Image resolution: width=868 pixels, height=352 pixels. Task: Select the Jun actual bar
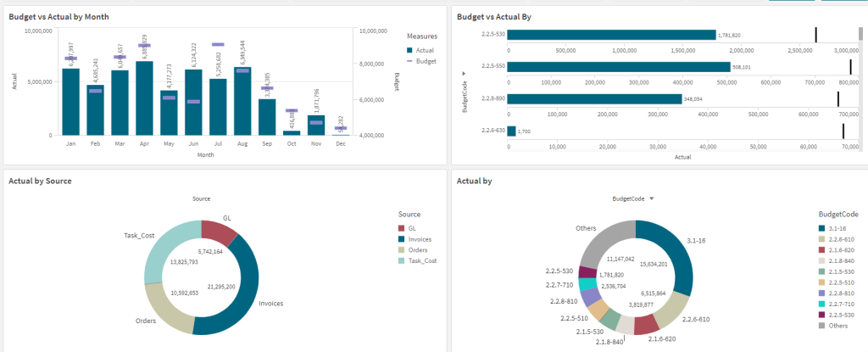(193, 103)
